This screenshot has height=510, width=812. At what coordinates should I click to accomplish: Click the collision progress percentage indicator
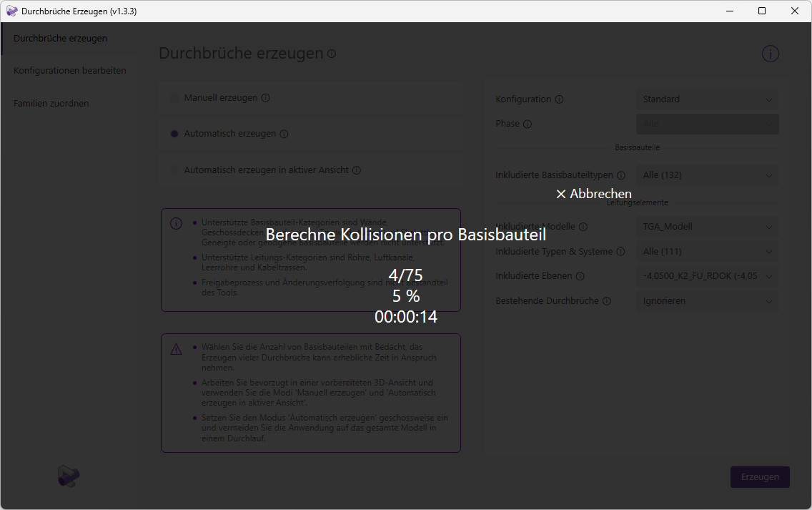click(405, 295)
